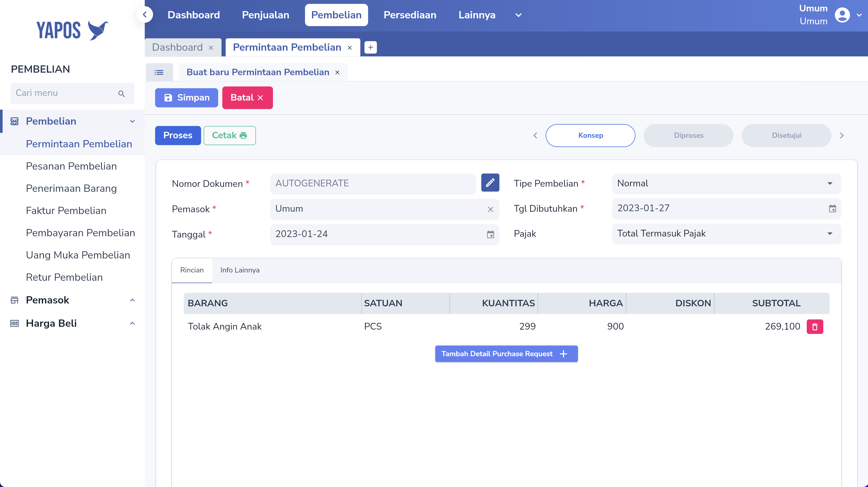Click the Pembelian sidebar module icon
The width and height of the screenshot is (868, 487).
coord(14,121)
